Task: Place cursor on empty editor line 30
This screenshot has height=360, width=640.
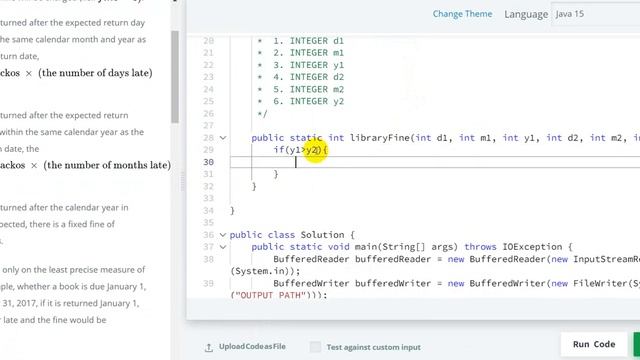Action: tap(435, 162)
